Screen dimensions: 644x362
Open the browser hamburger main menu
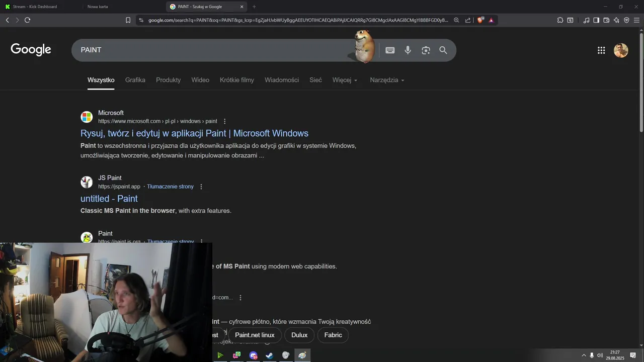[x=636, y=20]
